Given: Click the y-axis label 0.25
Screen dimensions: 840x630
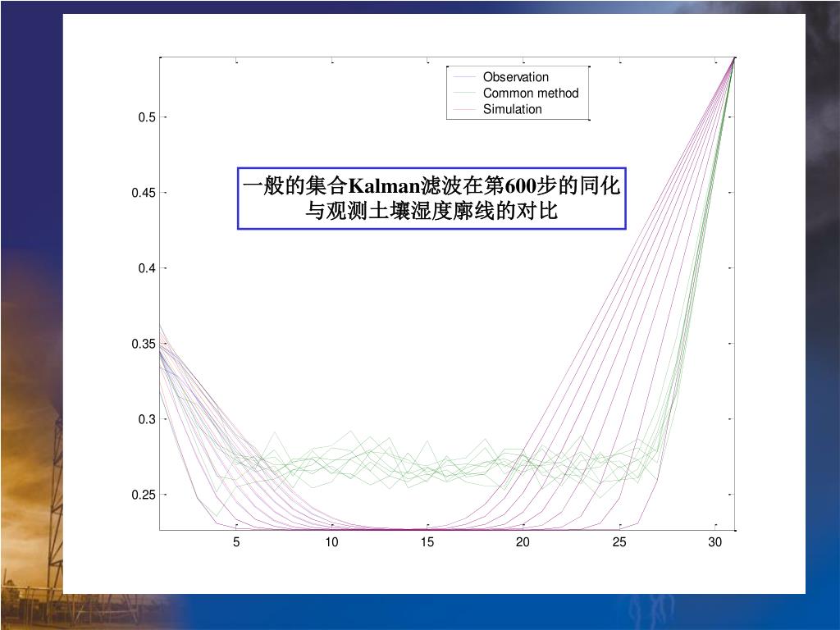Looking at the screenshot, I should (144, 495).
